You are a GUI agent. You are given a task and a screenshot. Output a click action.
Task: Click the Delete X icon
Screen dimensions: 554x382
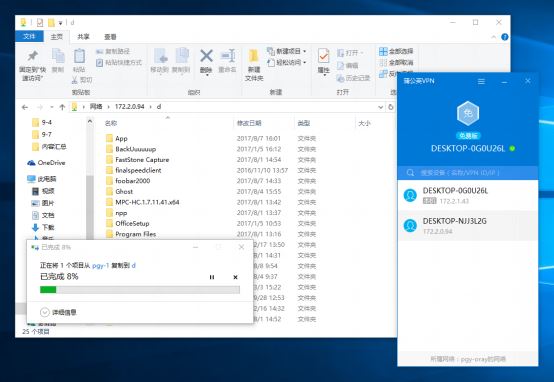coord(206,56)
